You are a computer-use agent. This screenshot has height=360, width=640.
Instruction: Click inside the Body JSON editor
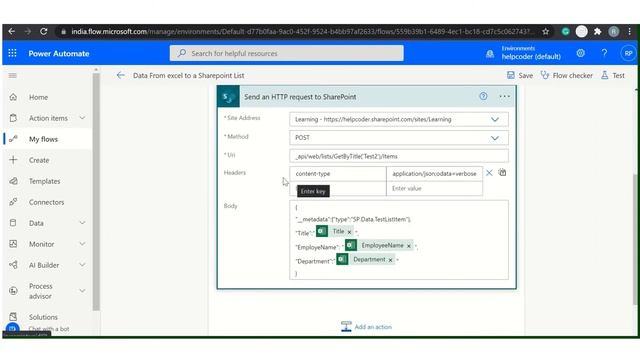[x=399, y=240]
